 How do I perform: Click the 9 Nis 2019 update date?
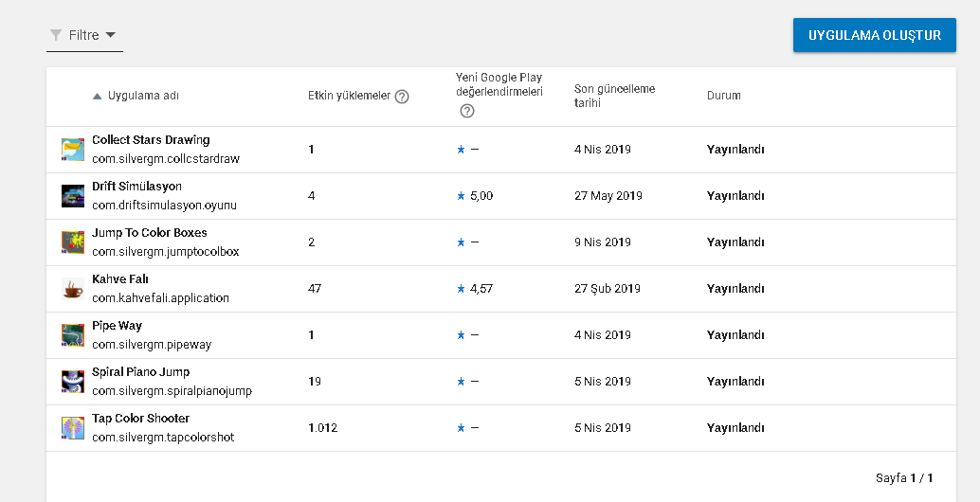coord(603,242)
